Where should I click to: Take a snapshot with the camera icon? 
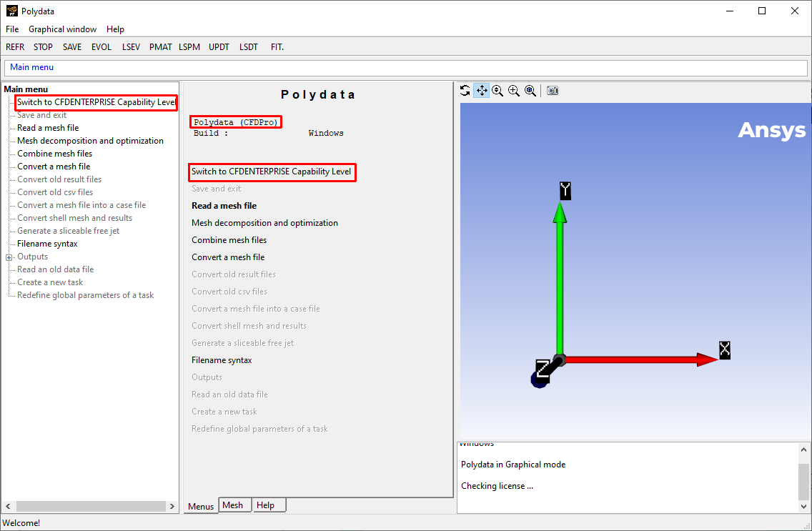pos(553,90)
